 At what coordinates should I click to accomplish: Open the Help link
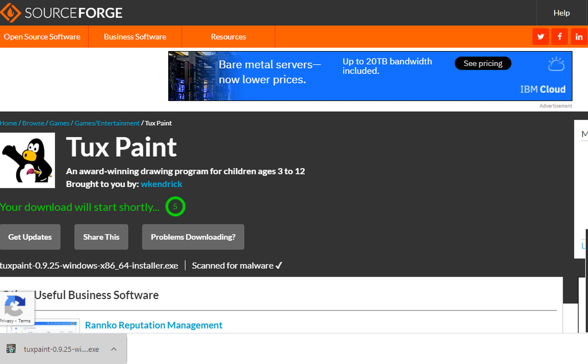pyautogui.click(x=562, y=13)
